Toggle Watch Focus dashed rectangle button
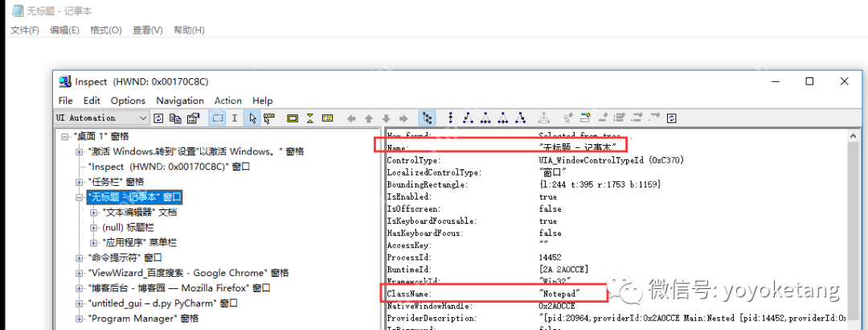Screen dimensions: 868x330 point(218,118)
